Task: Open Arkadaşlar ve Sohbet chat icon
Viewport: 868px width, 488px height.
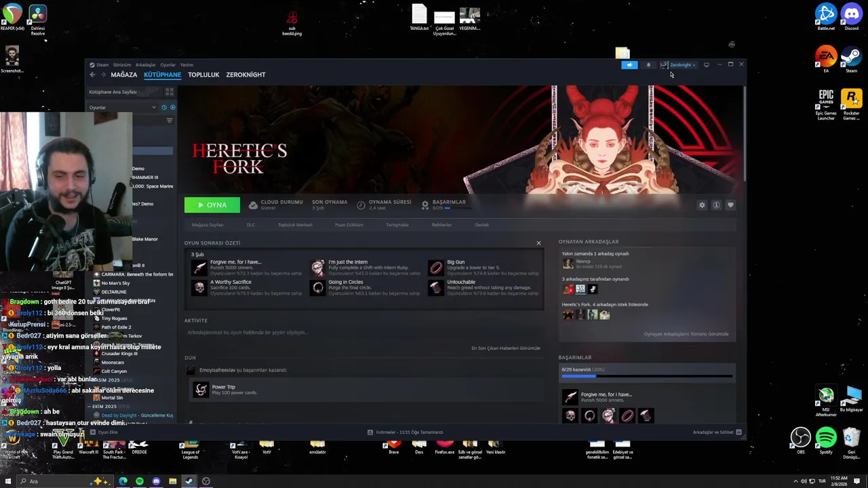Action: (738, 432)
